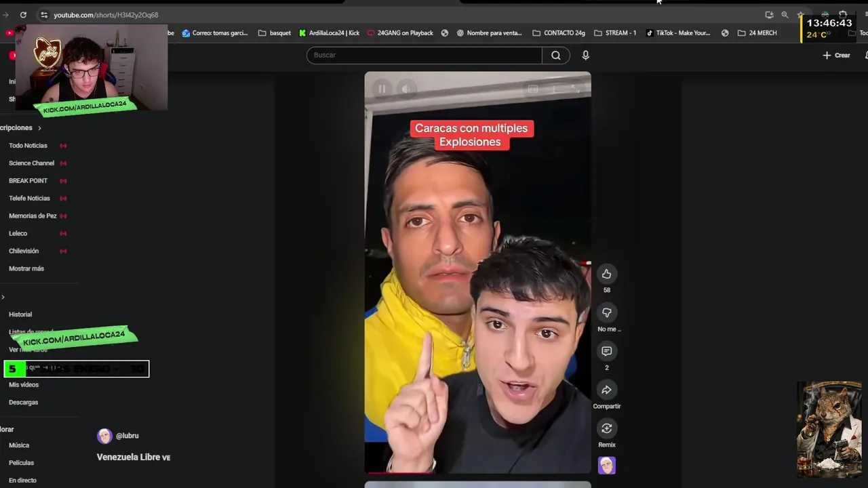Click the globe bookmark before Nombre para venta
The height and width of the screenshot is (488, 868).
[x=445, y=33]
